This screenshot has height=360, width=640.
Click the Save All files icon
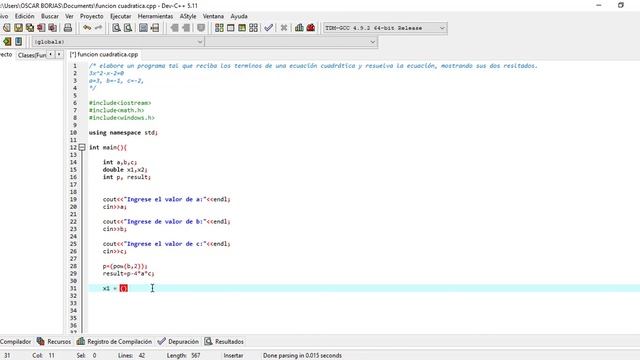pos(30,28)
